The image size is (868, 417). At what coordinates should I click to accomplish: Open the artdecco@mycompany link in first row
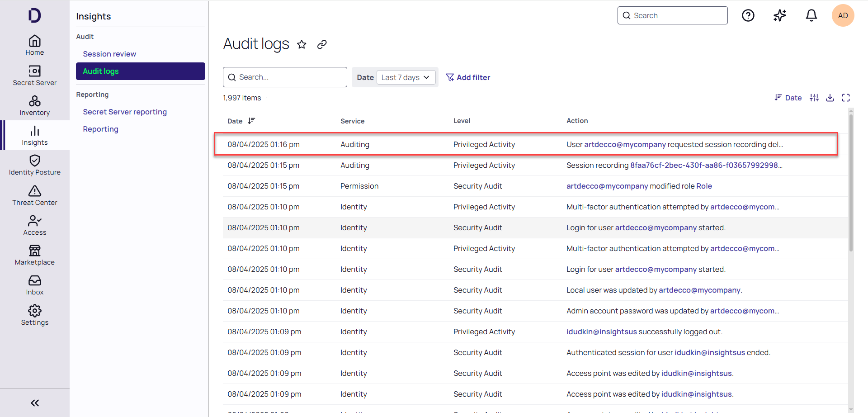625,144
